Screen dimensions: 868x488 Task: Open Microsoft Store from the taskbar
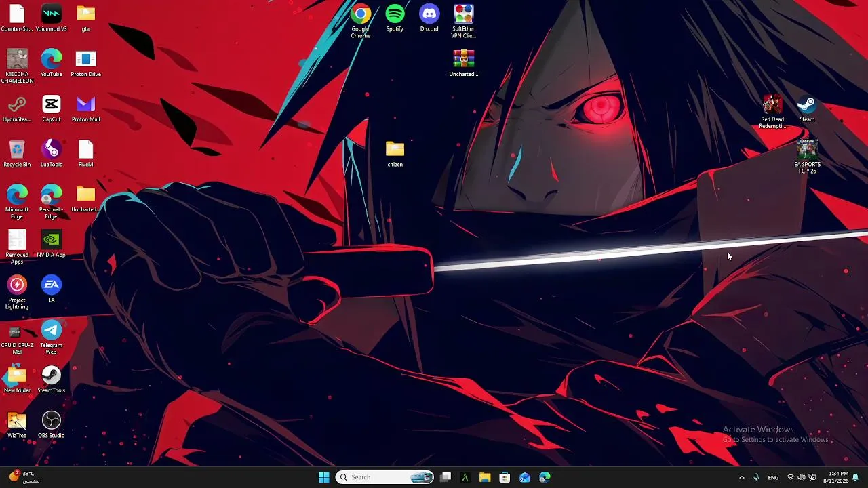click(x=505, y=477)
